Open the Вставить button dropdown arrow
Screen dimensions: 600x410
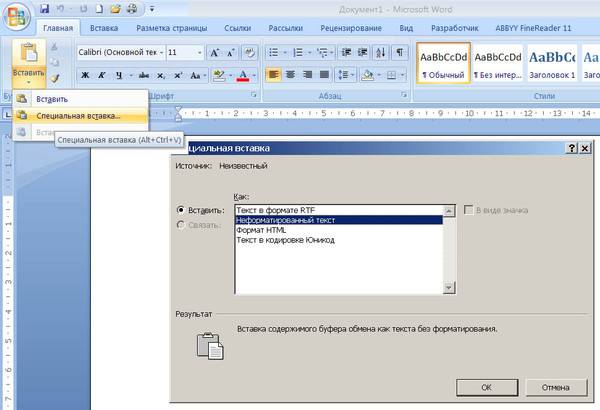(x=29, y=82)
